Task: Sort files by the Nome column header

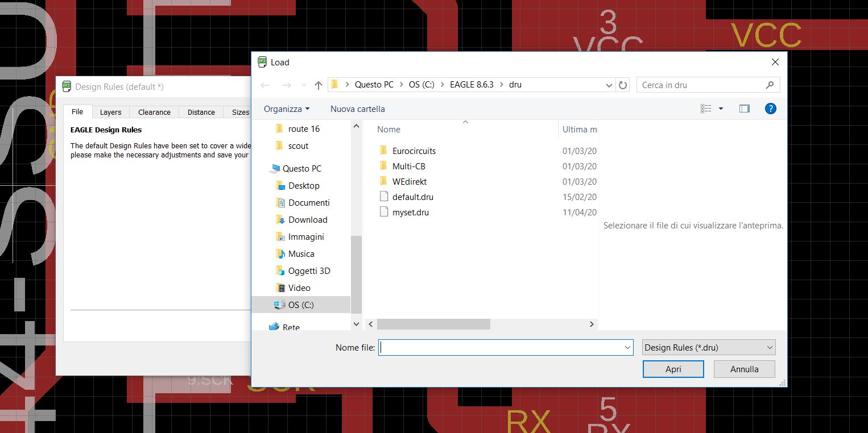Action: pyautogui.click(x=389, y=130)
